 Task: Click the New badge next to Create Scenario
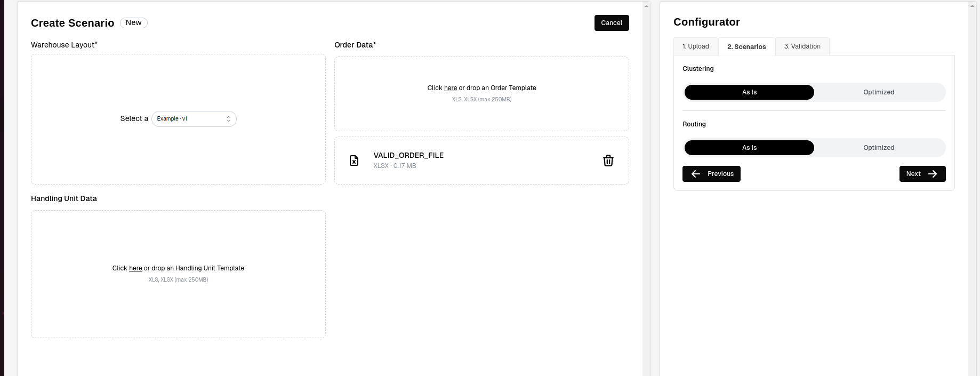coord(133,23)
